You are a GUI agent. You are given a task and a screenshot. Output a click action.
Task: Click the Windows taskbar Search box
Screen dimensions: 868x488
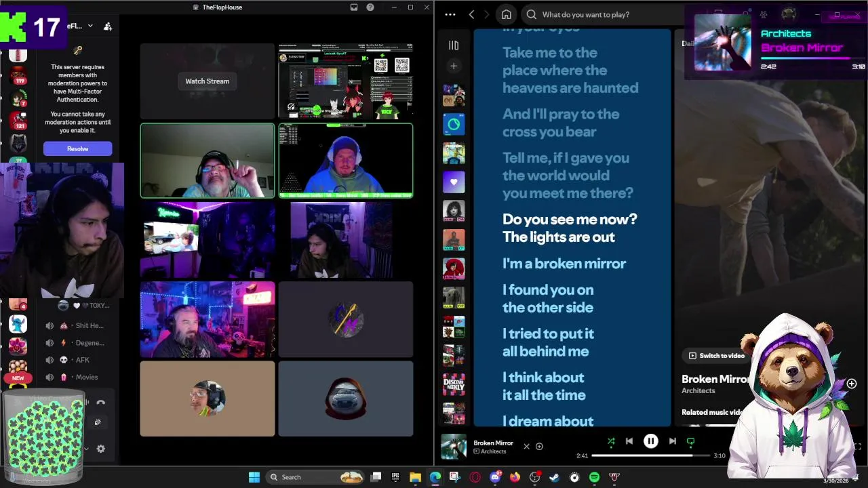click(x=316, y=477)
